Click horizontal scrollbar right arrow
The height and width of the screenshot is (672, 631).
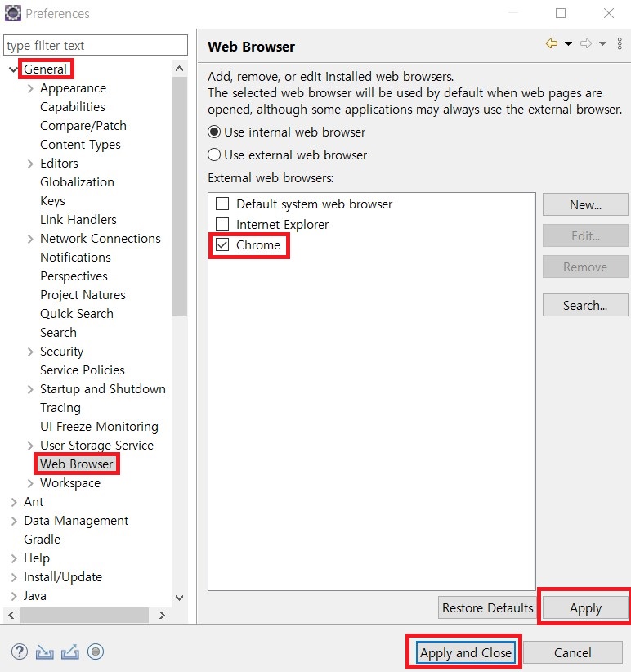[162, 615]
